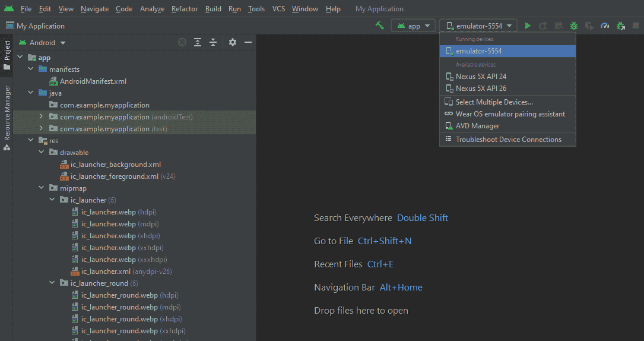Collapse the app module node
The image size is (644, 341).
pyautogui.click(x=20, y=57)
